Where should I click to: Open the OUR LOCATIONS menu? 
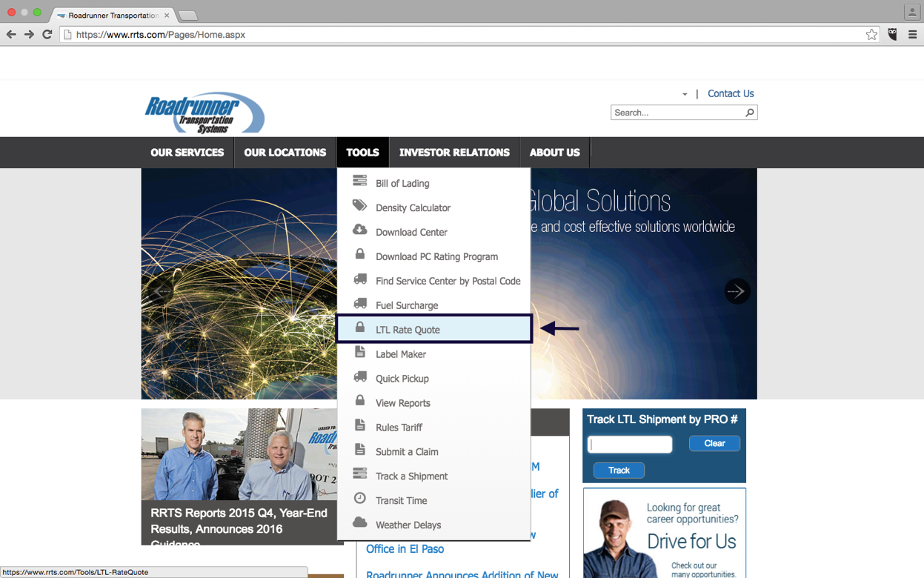click(285, 152)
